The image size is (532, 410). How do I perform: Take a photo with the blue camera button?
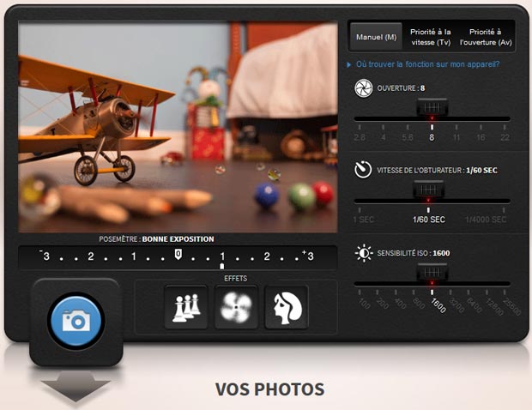76,321
